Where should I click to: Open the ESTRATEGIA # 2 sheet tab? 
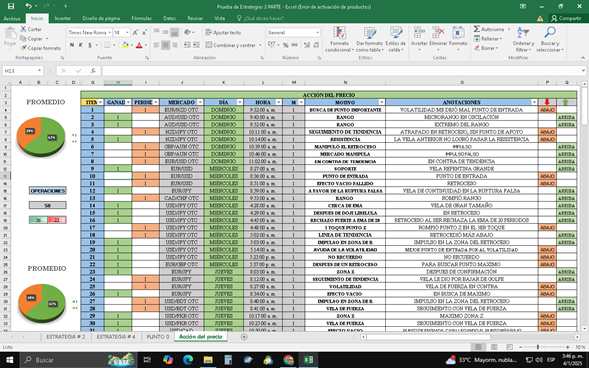pyautogui.click(x=66, y=337)
